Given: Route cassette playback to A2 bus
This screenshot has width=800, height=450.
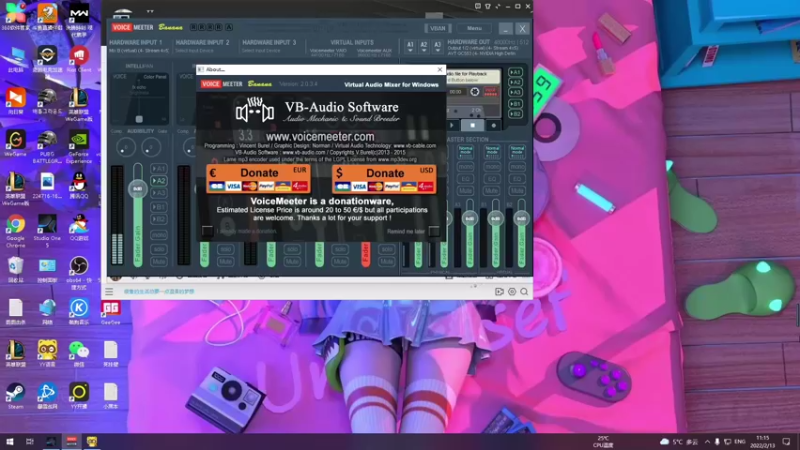Looking at the screenshot, I should (x=515, y=82).
